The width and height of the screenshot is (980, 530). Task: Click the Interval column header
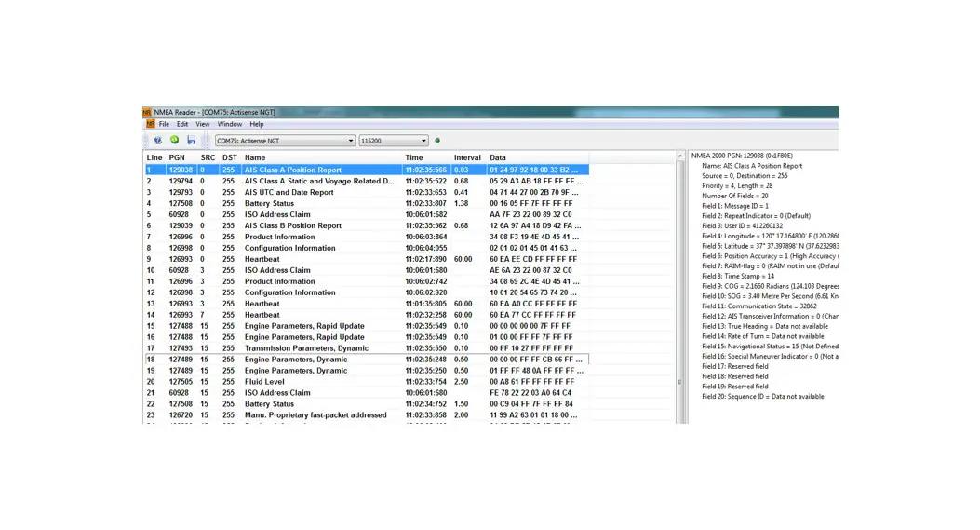pos(467,157)
